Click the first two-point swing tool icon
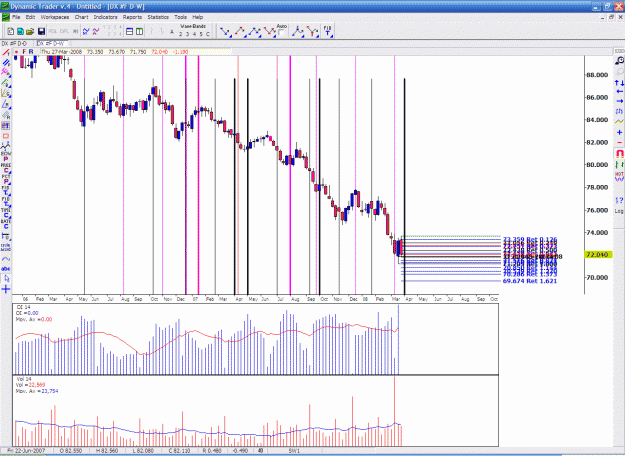Image resolution: width=625 pixels, height=456 pixels. [226, 31]
